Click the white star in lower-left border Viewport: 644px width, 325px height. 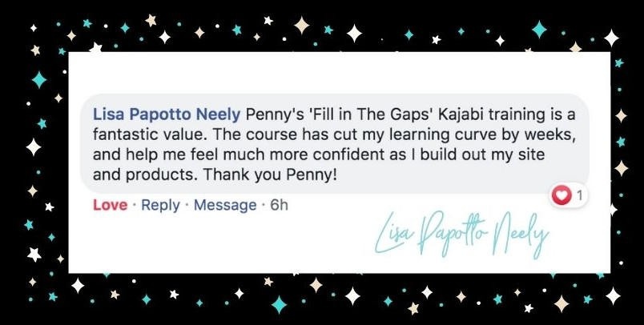pos(34,254)
